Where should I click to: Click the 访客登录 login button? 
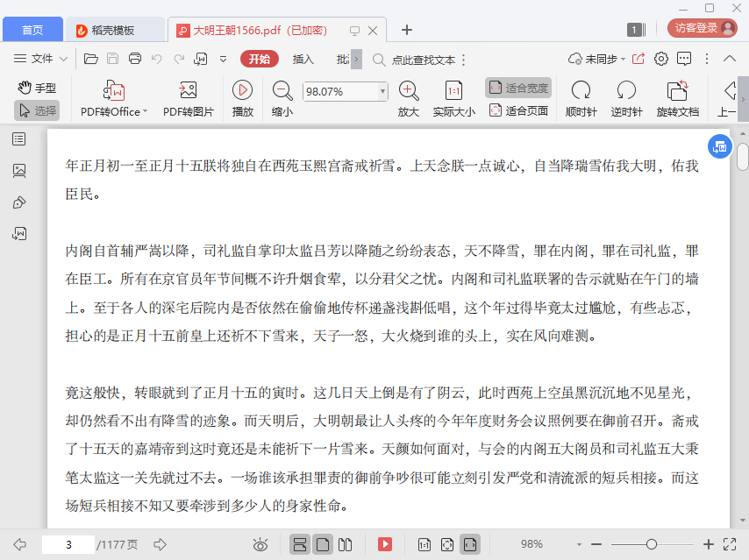703,28
